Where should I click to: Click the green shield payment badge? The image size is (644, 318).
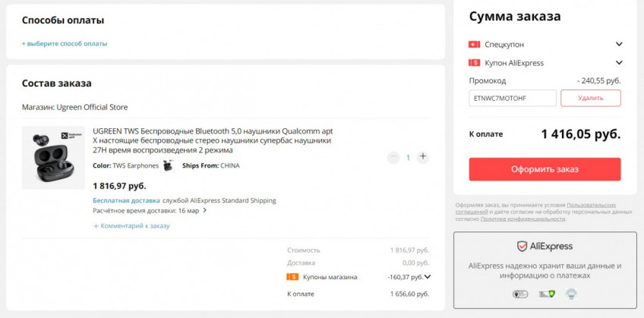click(x=546, y=294)
